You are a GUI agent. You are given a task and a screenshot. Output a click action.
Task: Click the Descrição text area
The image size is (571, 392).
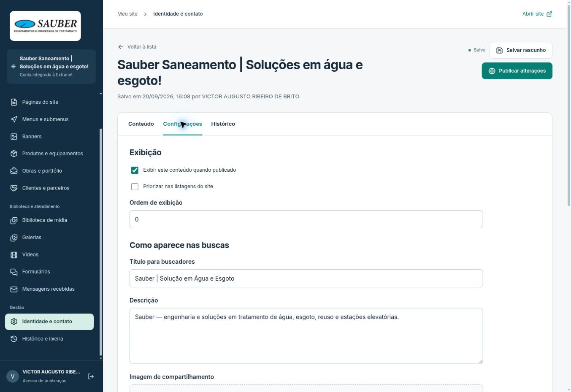[306, 336]
